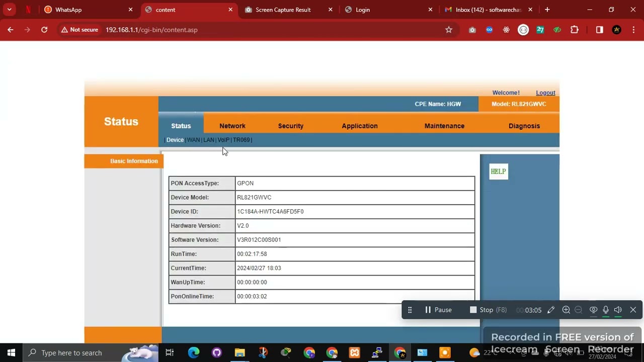Image resolution: width=644 pixels, height=362 pixels.
Task: Click the taskbar search box
Action: (91, 352)
